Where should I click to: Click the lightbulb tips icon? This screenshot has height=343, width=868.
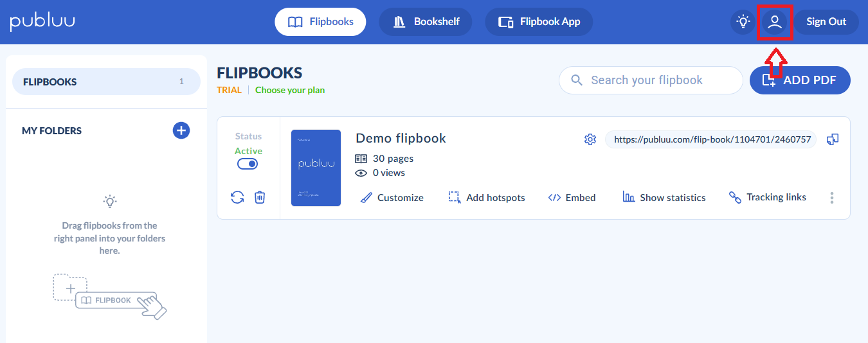[x=743, y=22]
